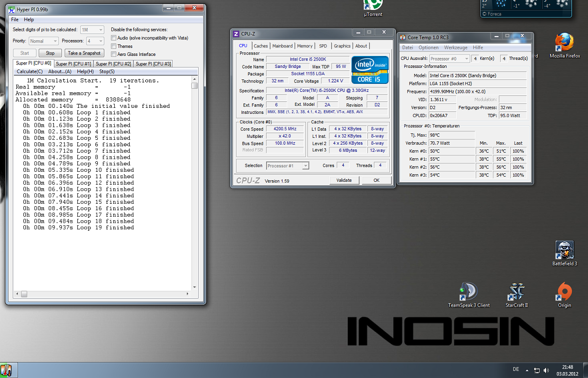Click the Hyper PI taskbar icon
Image resolution: width=588 pixels, height=378 pixels.
click(6, 371)
